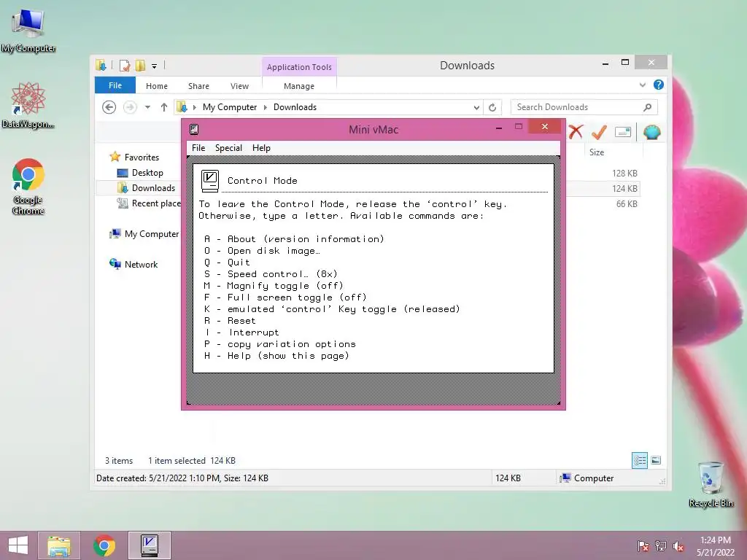Click Application Tools contextual tab header
This screenshot has height=560, width=747.
pyautogui.click(x=299, y=67)
